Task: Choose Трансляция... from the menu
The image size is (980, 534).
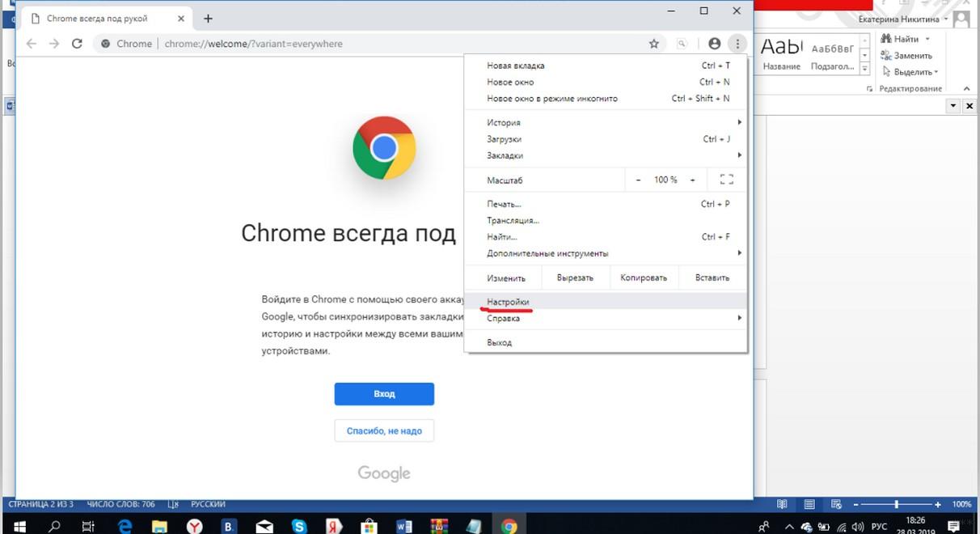Action: pos(606,220)
